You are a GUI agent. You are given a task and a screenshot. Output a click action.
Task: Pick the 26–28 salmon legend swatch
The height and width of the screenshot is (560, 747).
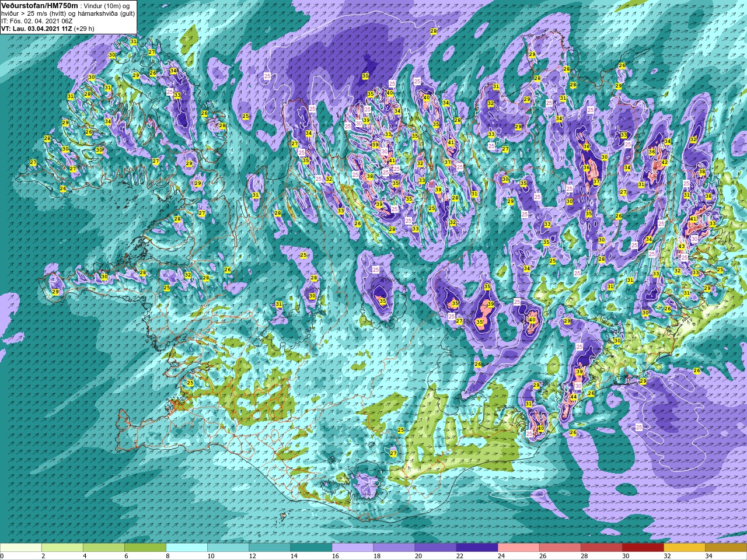560,548
